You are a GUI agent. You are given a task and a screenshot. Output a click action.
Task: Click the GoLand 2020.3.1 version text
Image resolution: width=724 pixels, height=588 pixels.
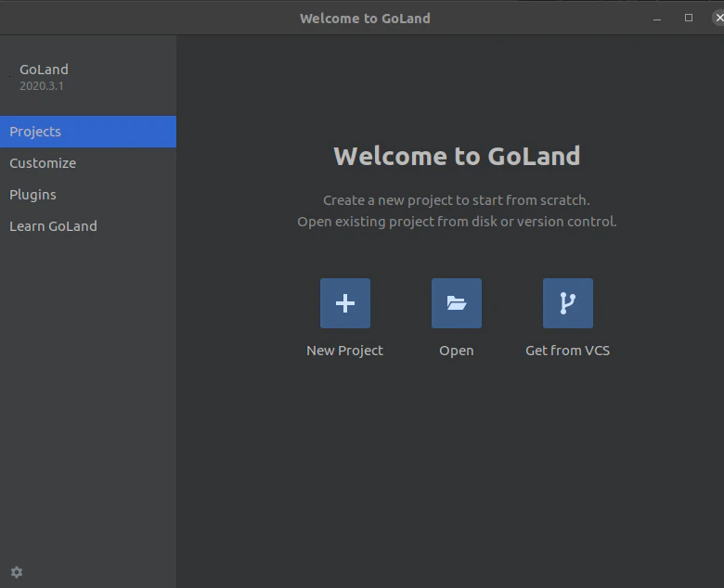(42, 85)
